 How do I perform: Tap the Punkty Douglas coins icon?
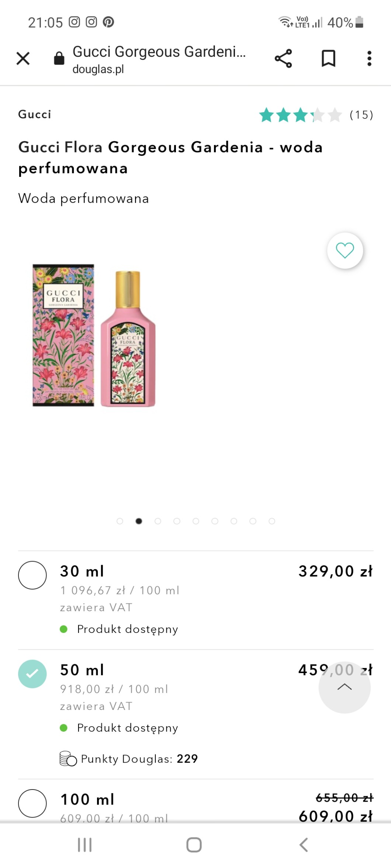pyautogui.click(x=68, y=759)
